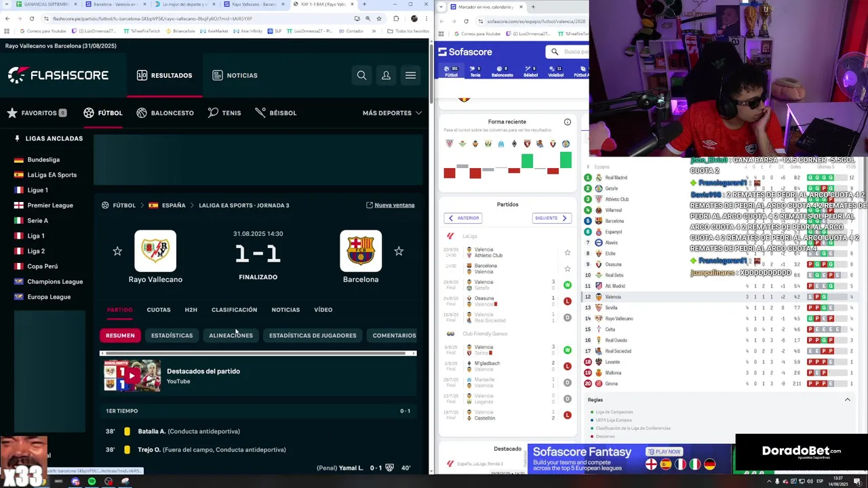Screen dimensions: 868x488
Task: Switch to Vídeo match tab
Action: [323, 310]
